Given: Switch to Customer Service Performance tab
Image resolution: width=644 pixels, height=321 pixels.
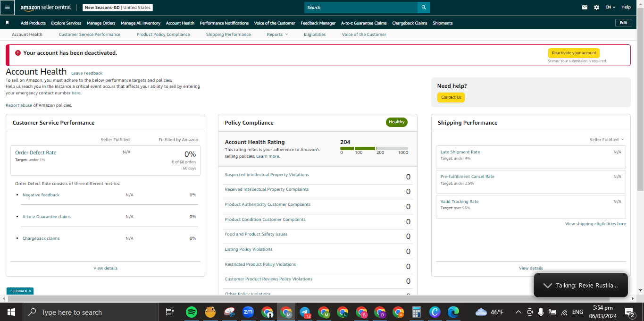Looking at the screenshot, I should (x=90, y=34).
